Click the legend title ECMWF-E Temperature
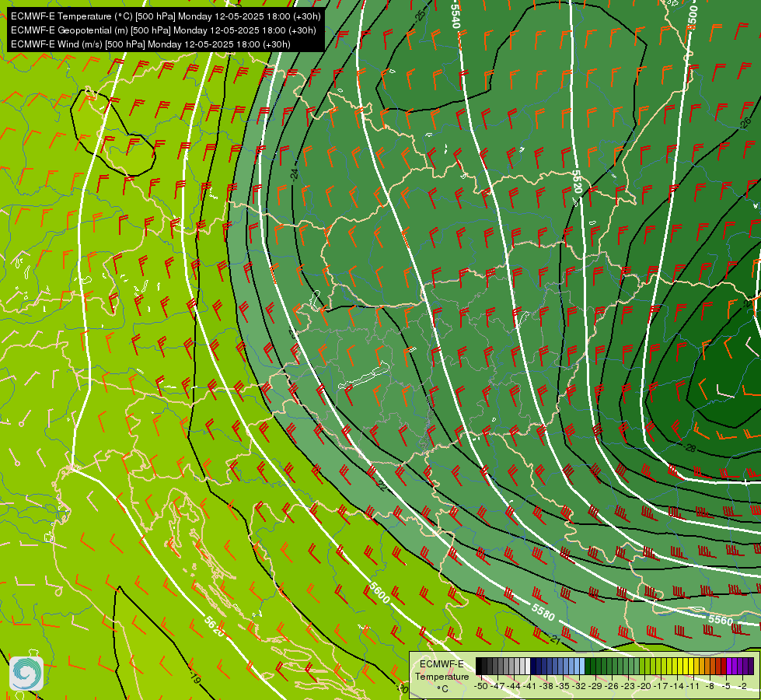 (442, 670)
